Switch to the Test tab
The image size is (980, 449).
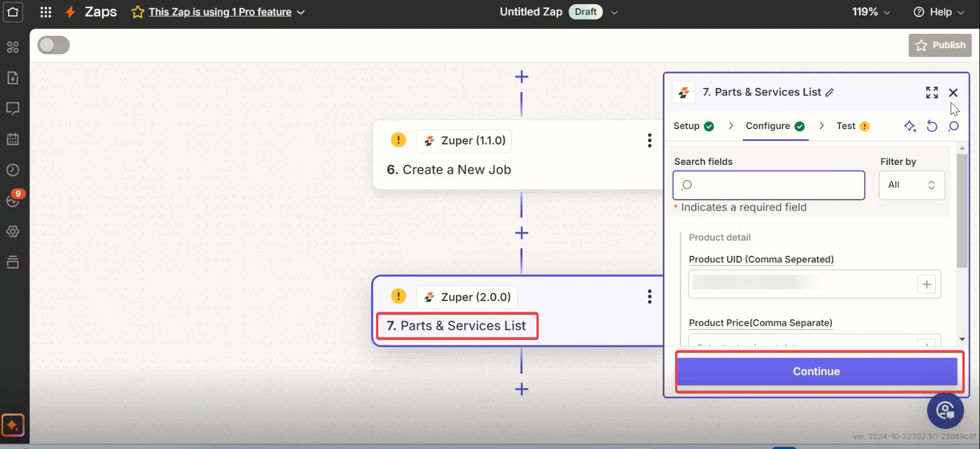pos(853,126)
